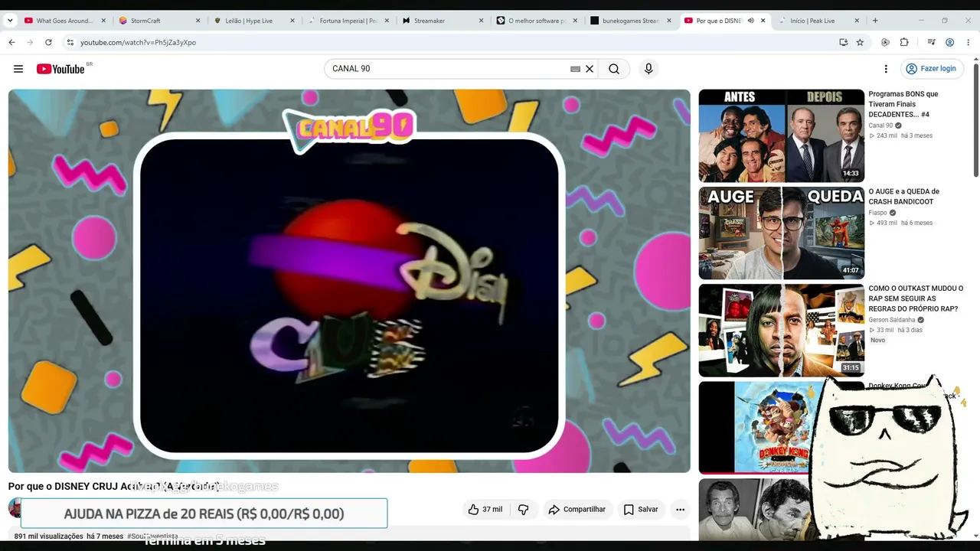This screenshot has width=980, height=551.
Task: Expand the tab search dropdown
Action: click(10, 21)
